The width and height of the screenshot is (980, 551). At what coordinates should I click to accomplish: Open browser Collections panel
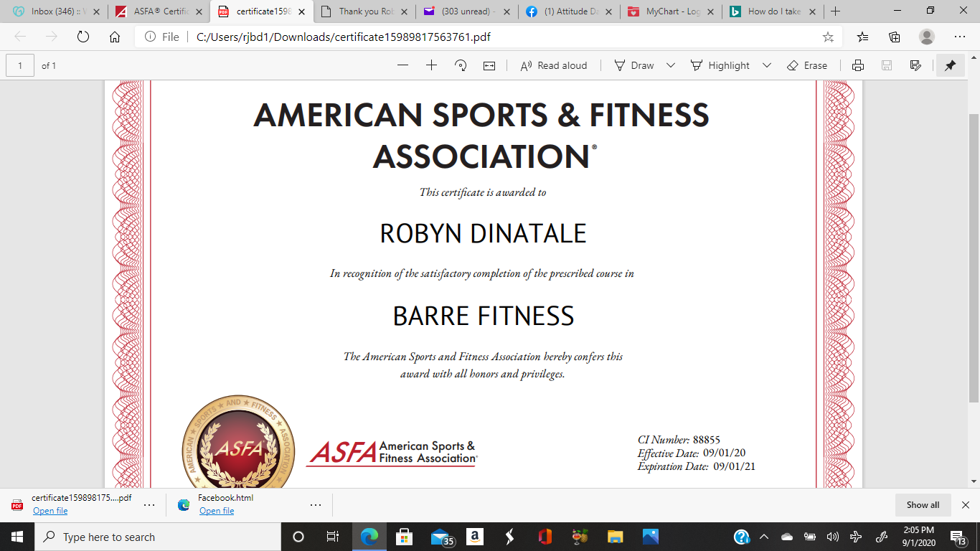click(895, 37)
